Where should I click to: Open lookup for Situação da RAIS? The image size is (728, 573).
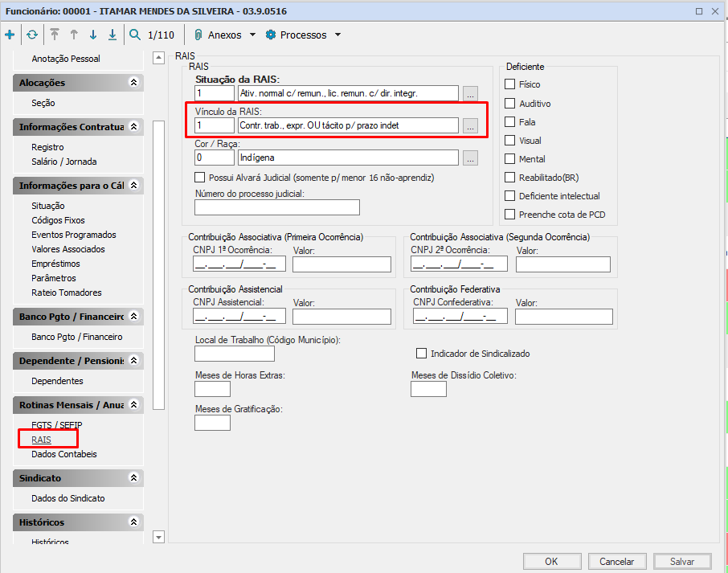(x=470, y=94)
